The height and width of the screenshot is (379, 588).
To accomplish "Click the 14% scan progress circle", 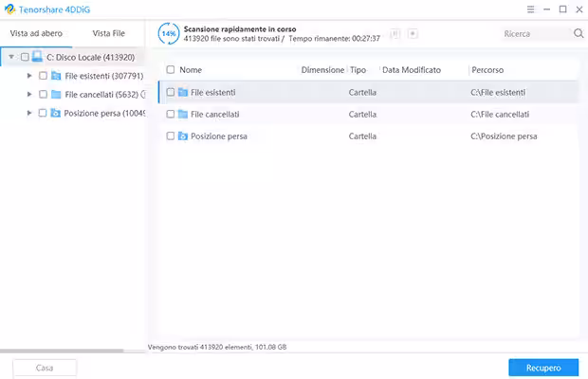I will tap(169, 33).
